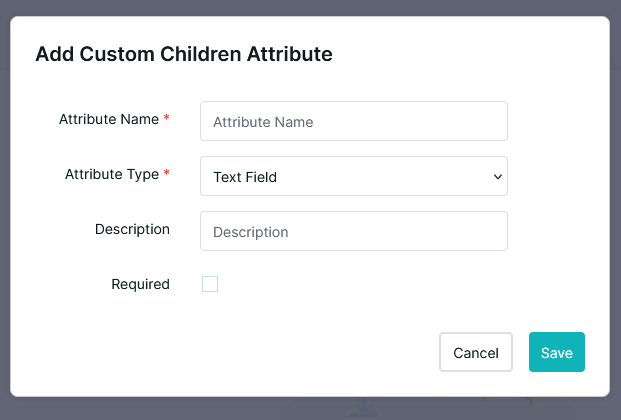Focus the field with "Attribute Name" placeholder
This screenshot has width=621, height=420.
click(353, 121)
